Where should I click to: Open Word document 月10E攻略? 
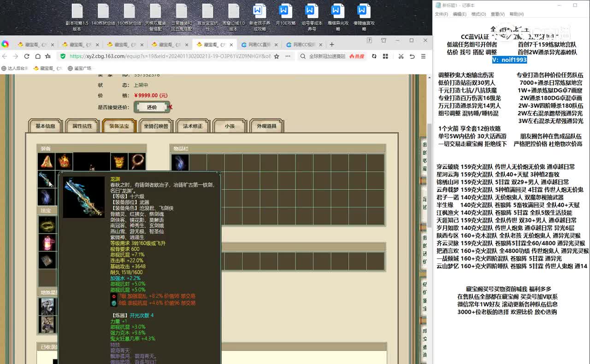(285, 15)
